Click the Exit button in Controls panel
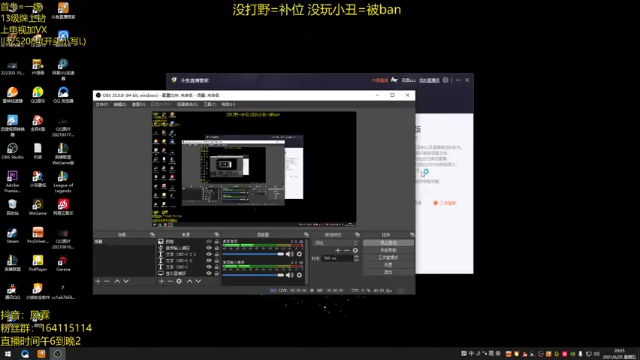The width and height of the screenshot is (640, 360). click(x=388, y=272)
